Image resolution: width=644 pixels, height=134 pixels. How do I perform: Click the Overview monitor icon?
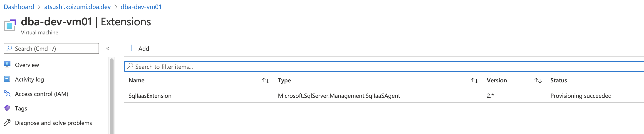click(7, 65)
